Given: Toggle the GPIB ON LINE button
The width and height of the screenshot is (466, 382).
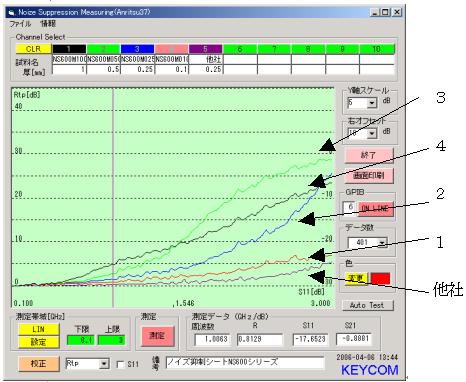Looking at the screenshot, I should [x=375, y=208].
